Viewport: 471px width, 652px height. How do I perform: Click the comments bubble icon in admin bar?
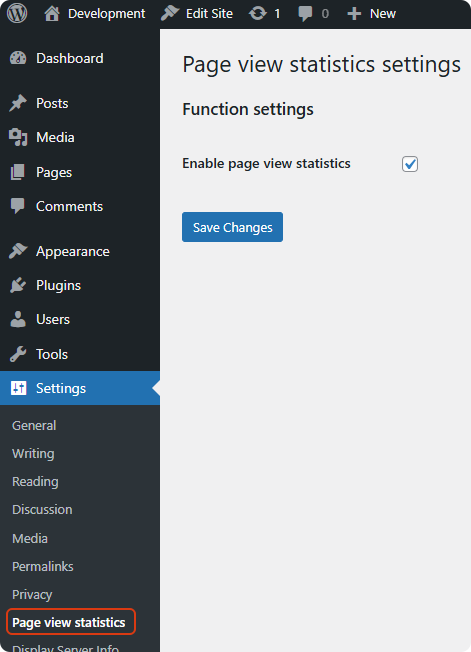coord(305,14)
